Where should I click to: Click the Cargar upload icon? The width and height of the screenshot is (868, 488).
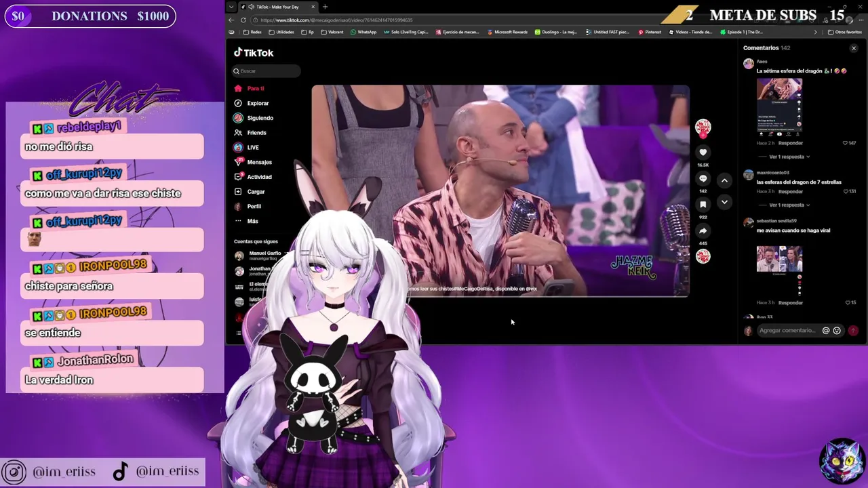click(x=238, y=192)
